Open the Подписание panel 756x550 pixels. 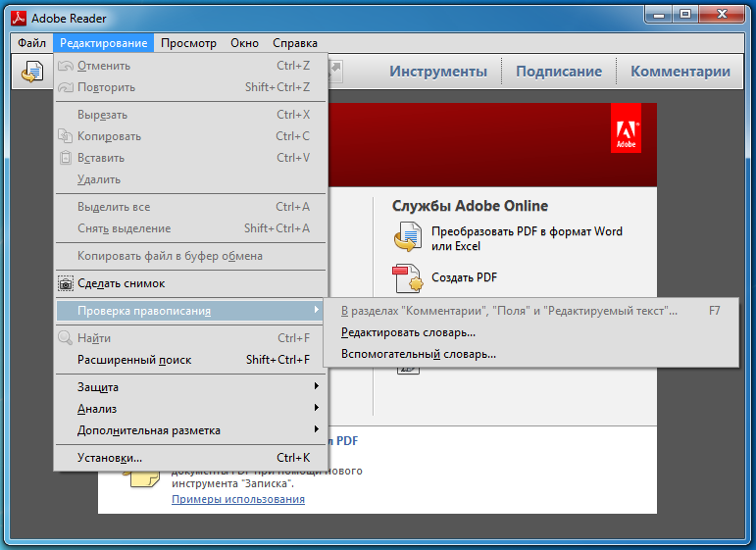559,72
